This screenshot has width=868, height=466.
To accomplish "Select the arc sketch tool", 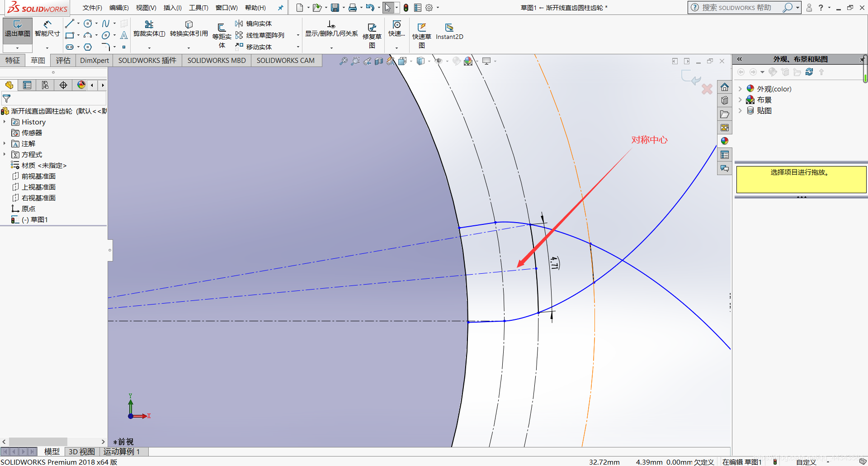I will pos(88,35).
